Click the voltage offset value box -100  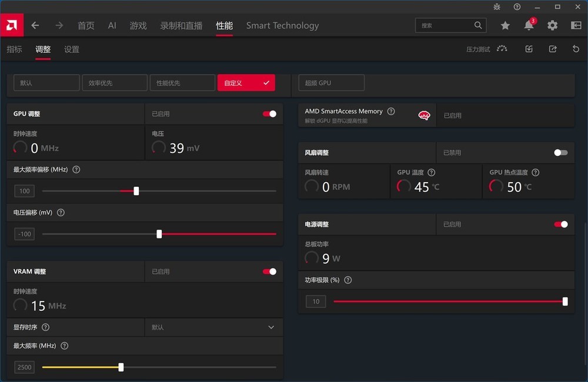click(24, 234)
